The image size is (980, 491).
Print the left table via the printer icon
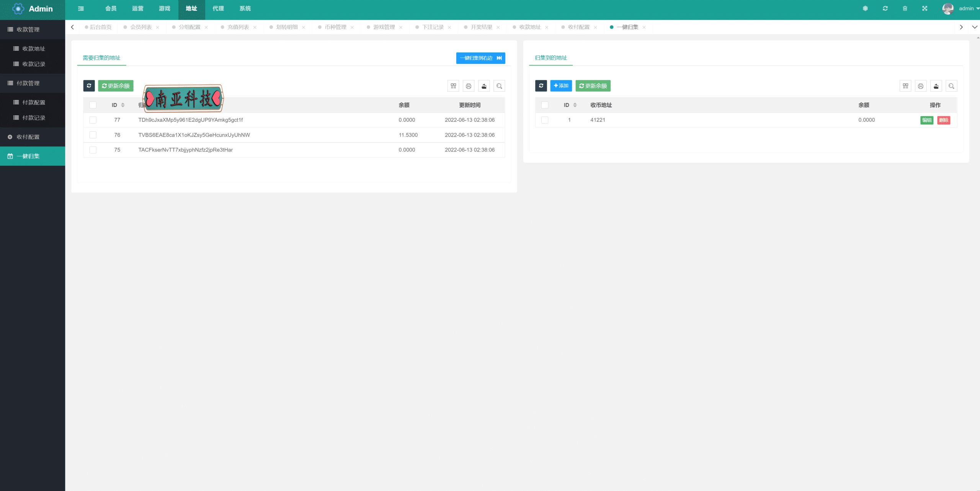(x=469, y=86)
